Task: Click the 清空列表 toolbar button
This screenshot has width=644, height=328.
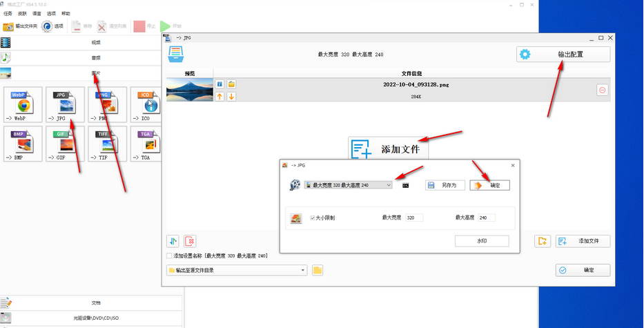Action: pyautogui.click(x=112, y=26)
